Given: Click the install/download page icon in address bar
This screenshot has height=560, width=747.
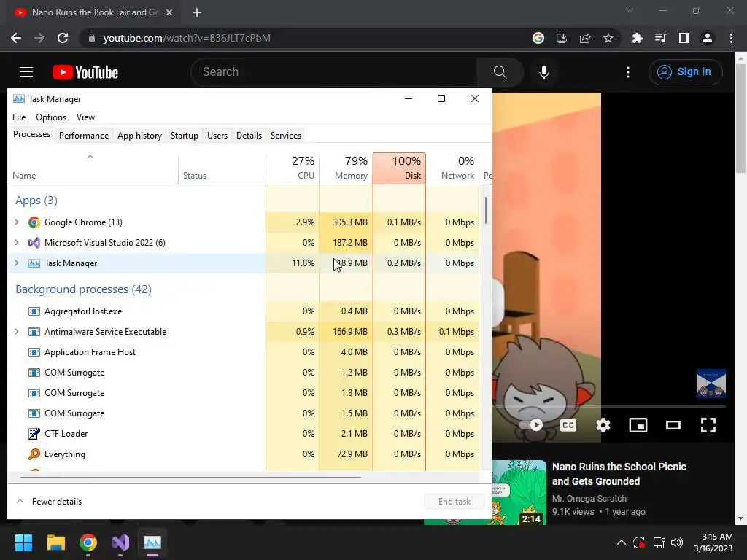Looking at the screenshot, I should tap(562, 38).
